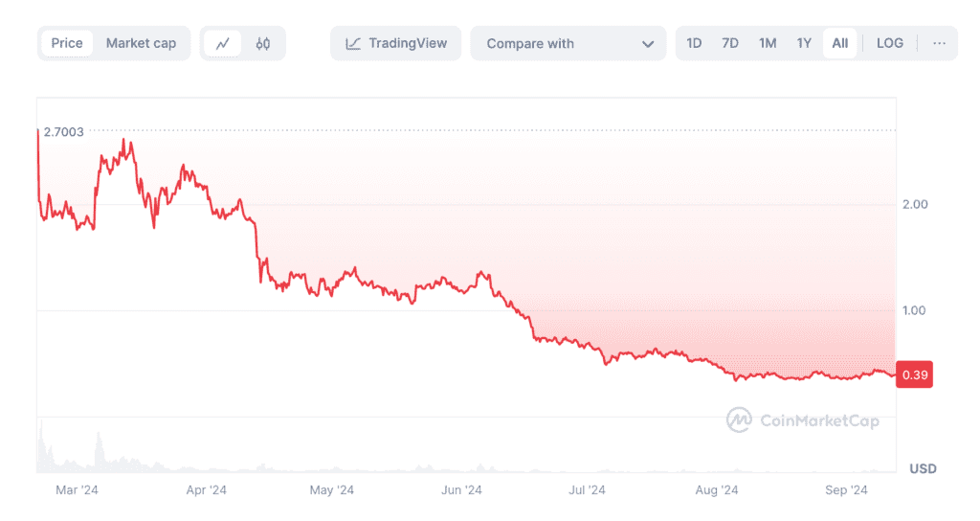Click the CoinMarketCap watermark text

(818, 419)
